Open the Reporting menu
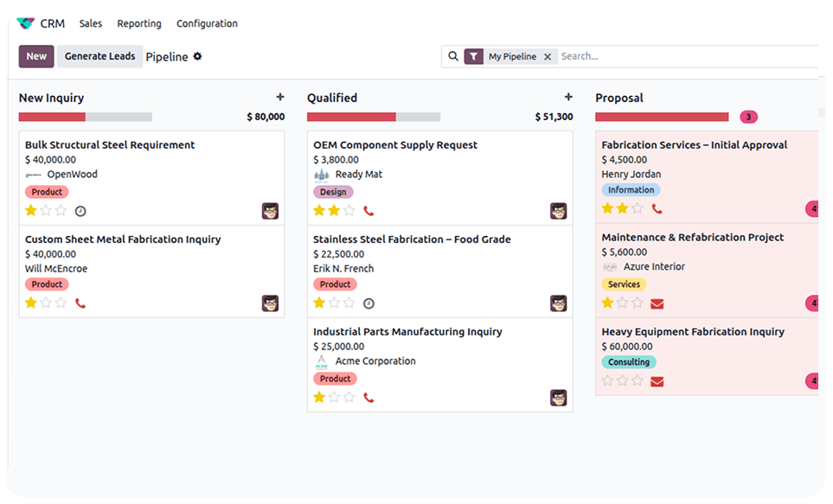This screenshot has width=833, height=504. (x=139, y=23)
